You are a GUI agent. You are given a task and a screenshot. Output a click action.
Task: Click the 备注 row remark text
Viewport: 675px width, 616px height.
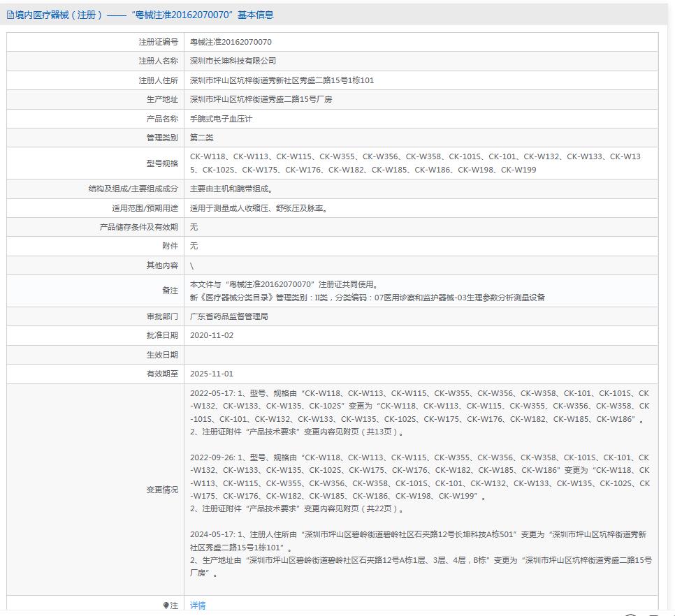(x=367, y=291)
